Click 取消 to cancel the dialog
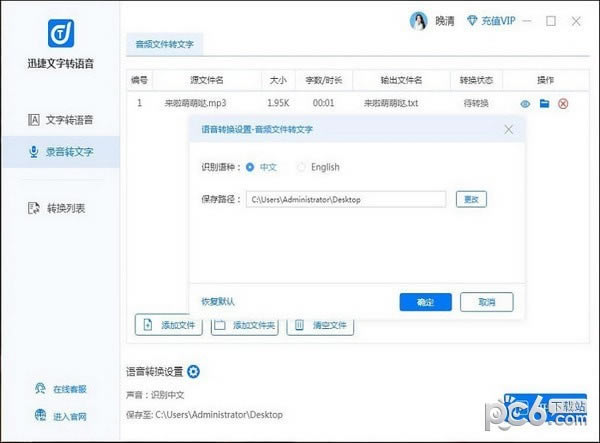This screenshot has width=600, height=443. tap(486, 301)
